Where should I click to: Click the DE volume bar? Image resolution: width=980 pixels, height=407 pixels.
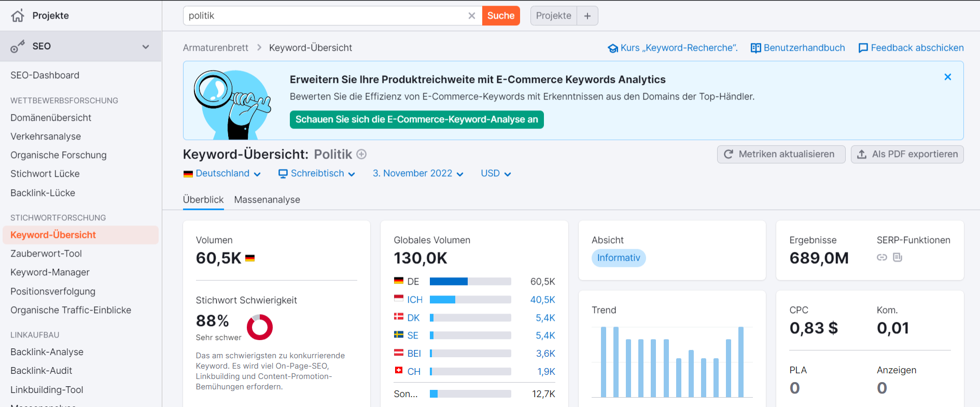coord(470,282)
